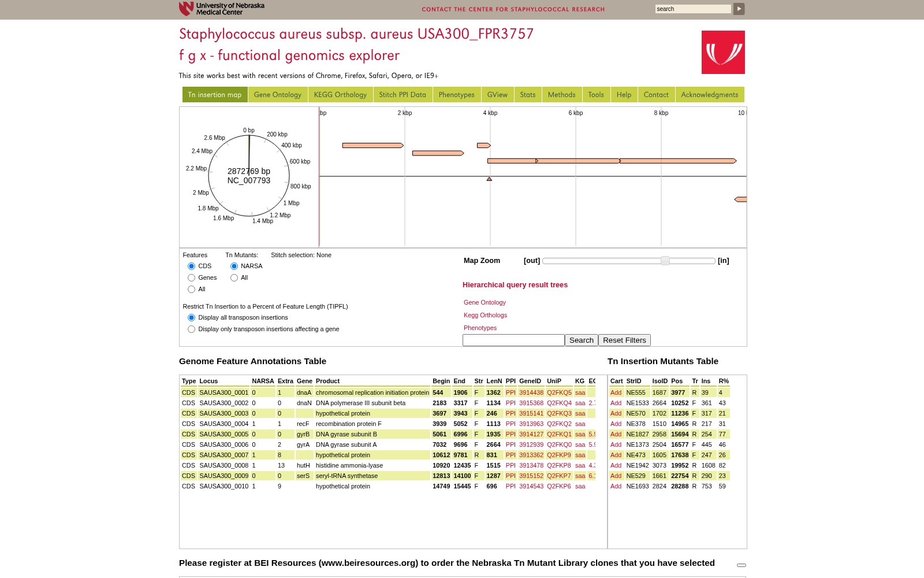Open the Phenotypes tab
This screenshot has width=924, height=578.
coord(457,95)
